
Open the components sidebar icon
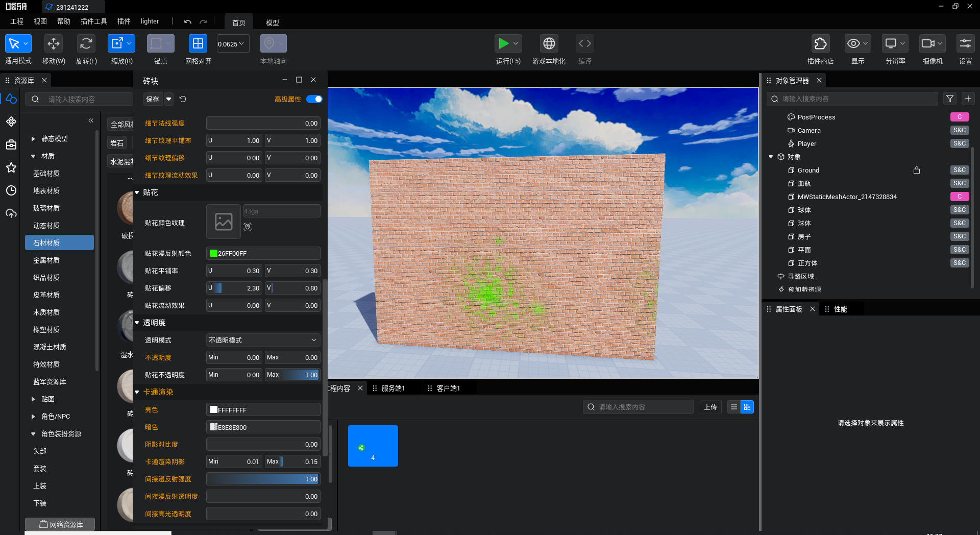[x=11, y=121]
